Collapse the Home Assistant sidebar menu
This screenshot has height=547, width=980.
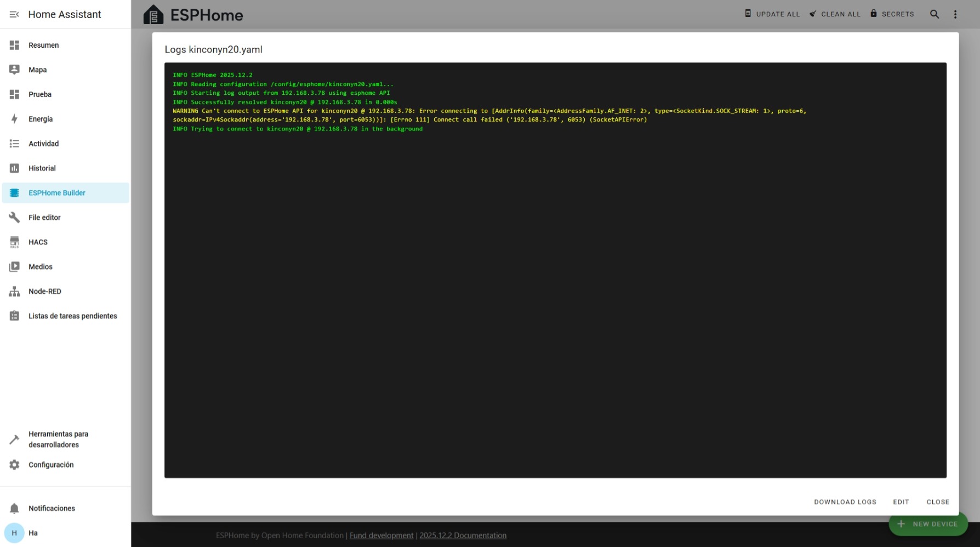pyautogui.click(x=14, y=14)
